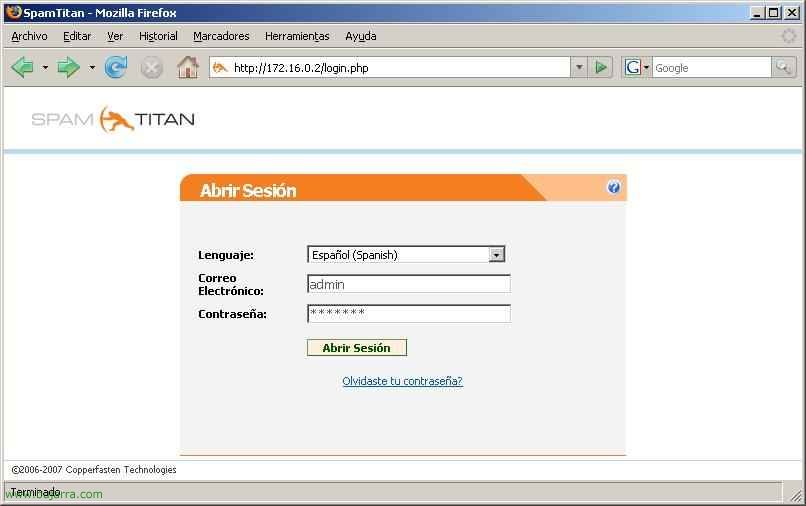806x506 pixels.
Task: Open the Lenguaje Español (Spanish) dropdown
Action: (x=406, y=255)
